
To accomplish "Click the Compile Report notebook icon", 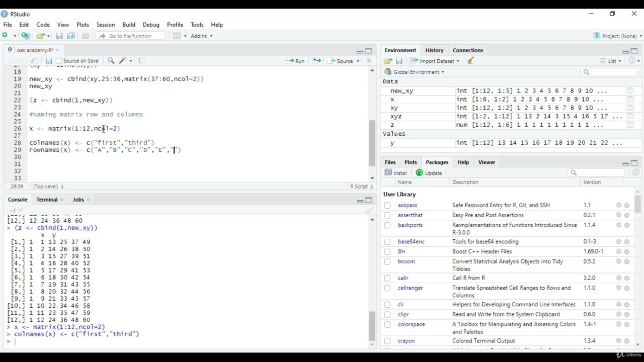I will point(142,61).
